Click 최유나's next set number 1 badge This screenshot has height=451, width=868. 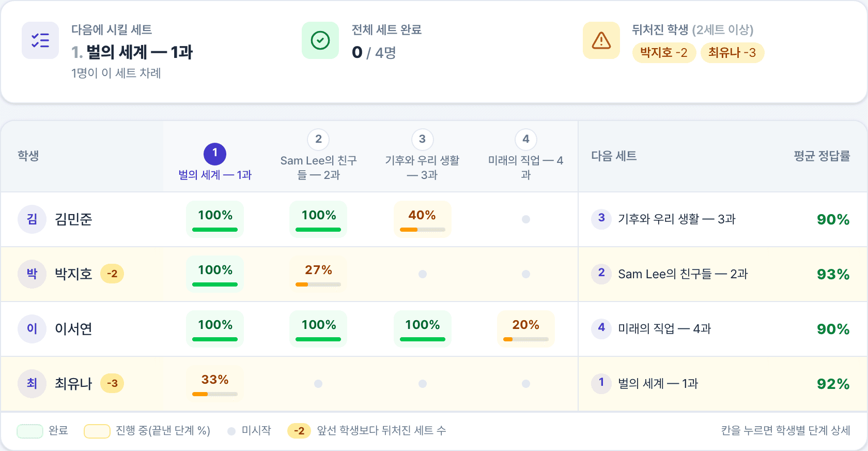(x=601, y=383)
